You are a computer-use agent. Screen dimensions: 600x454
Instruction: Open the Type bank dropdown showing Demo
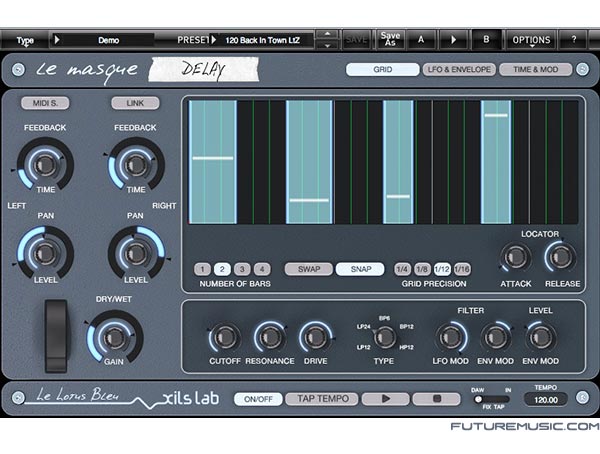point(102,40)
